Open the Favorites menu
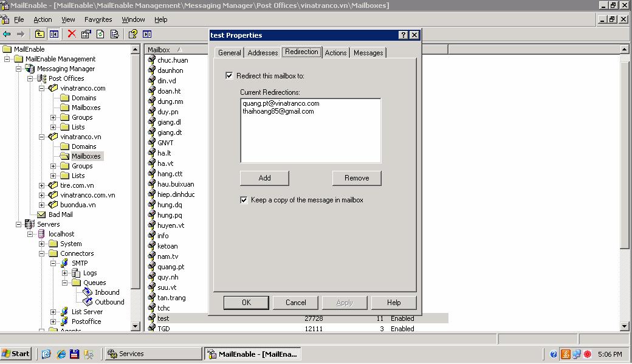Screen dimensions: 632x364 98,19
